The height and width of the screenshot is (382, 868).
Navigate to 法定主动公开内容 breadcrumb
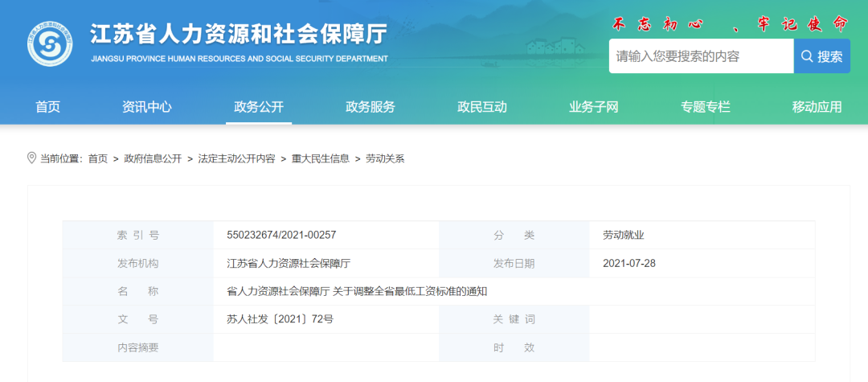(x=236, y=158)
